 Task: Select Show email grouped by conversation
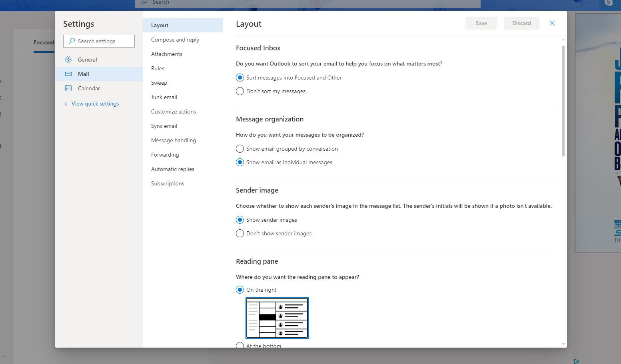pos(240,149)
